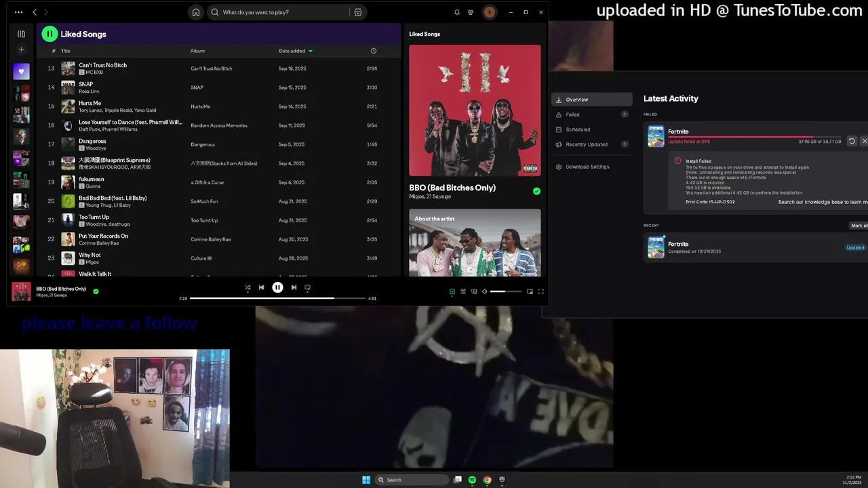The width and height of the screenshot is (868, 488).
Task: Sort tracks by the Album column
Action: click(x=197, y=51)
